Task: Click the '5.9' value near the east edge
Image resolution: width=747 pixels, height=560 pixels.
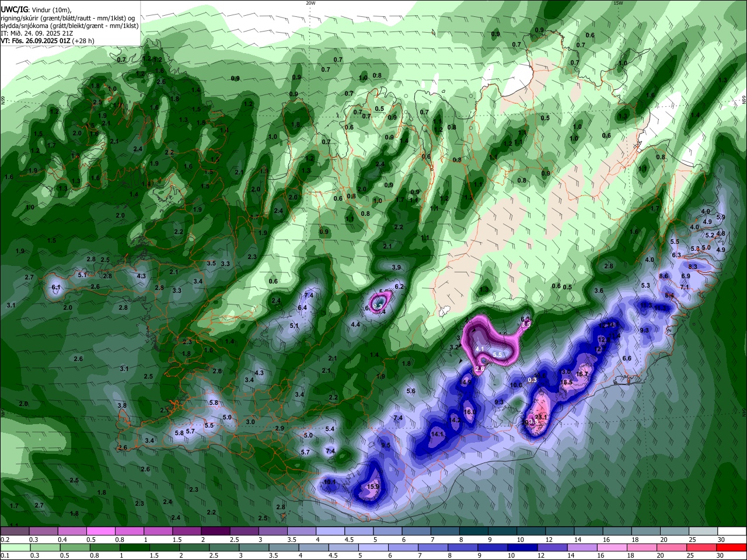Action: 721,217
